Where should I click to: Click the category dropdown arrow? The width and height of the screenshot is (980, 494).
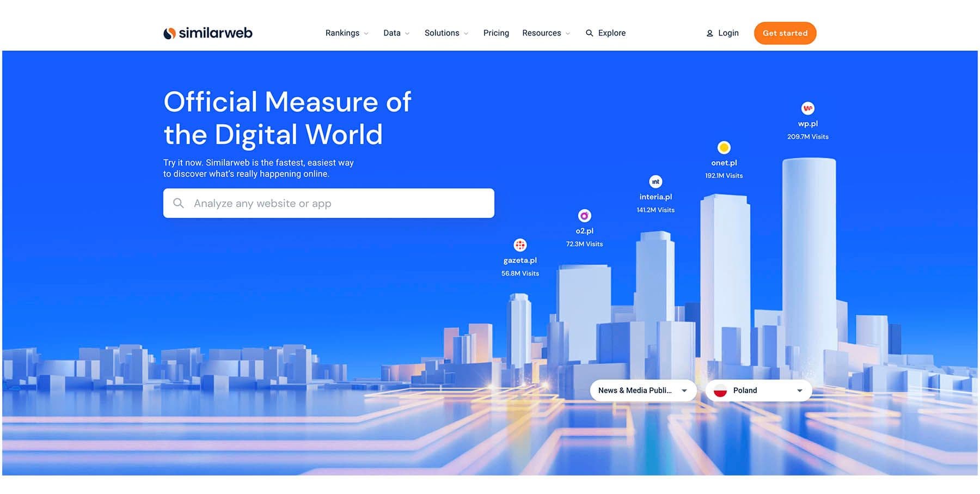point(684,391)
